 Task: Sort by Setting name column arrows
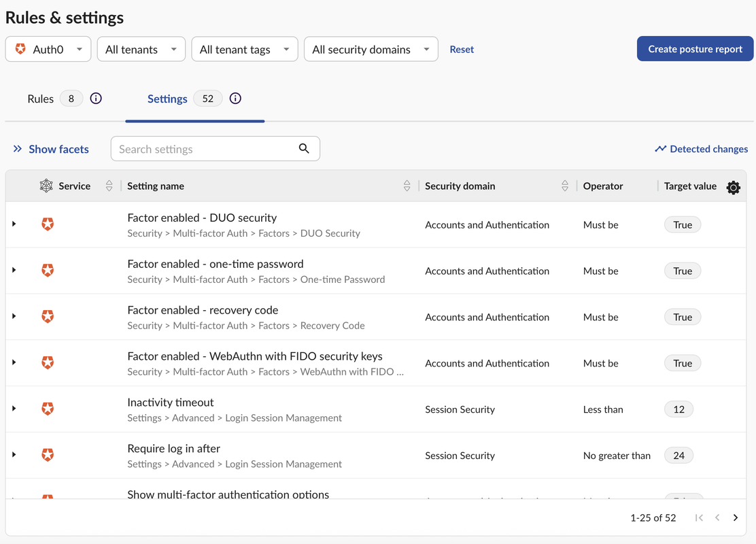(407, 186)
